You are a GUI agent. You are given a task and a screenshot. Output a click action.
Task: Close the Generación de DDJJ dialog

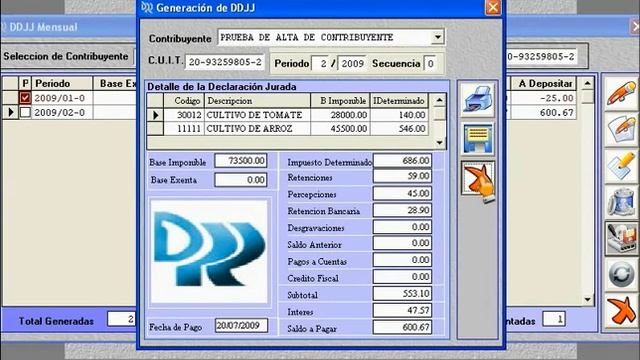[x=493, y=7]
